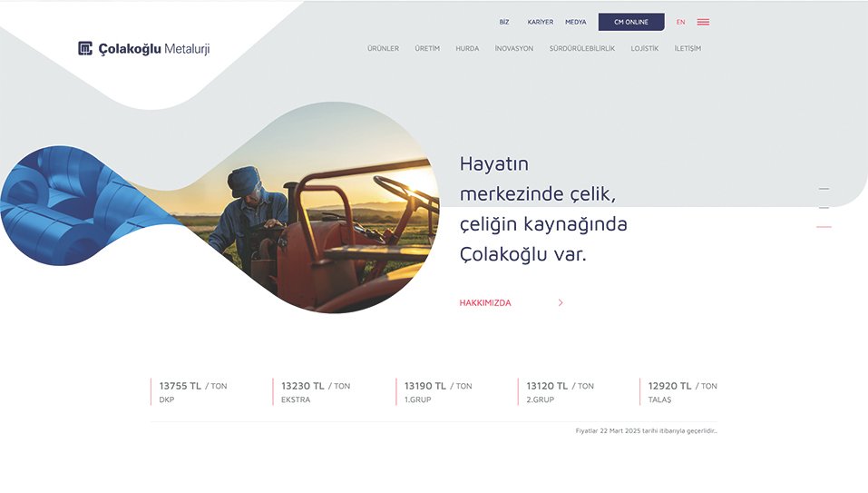Viewport: 868px width, 493px height.
Task: Click the CM ONLINE button
Action: [631, 22]
